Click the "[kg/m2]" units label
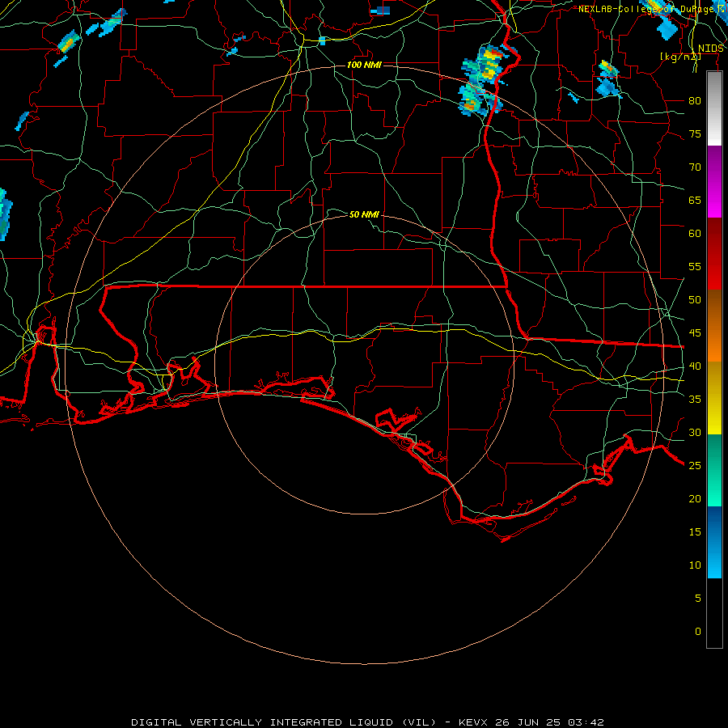The height and width of the screenshot is (728, 728). coord(680,56)
